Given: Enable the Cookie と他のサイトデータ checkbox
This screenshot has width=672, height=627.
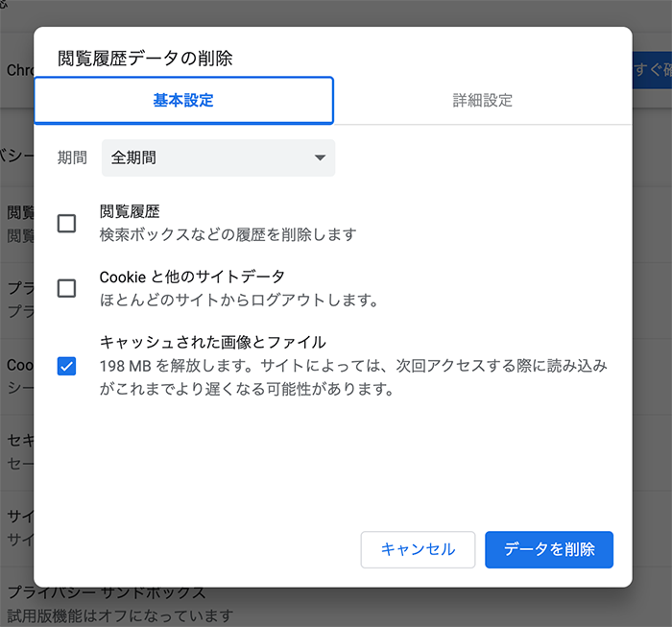Looking at the screenshot, I should tap(66, 288).
